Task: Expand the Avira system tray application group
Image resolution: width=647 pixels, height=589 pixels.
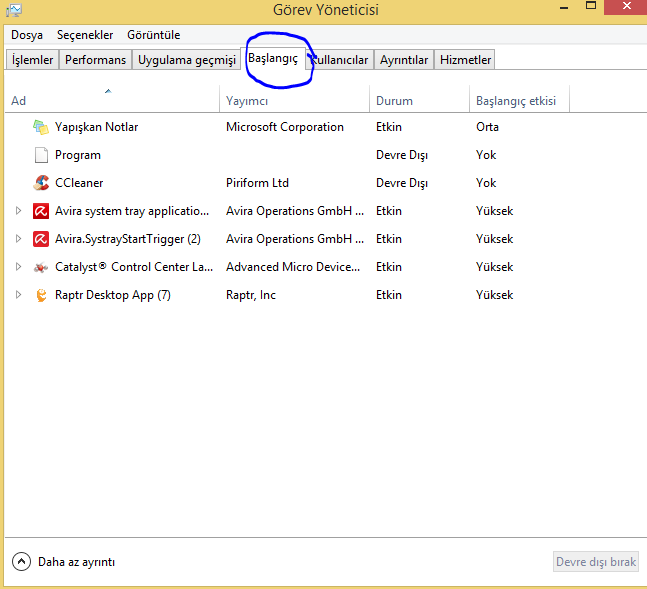Action: click(x=18, y=211)
